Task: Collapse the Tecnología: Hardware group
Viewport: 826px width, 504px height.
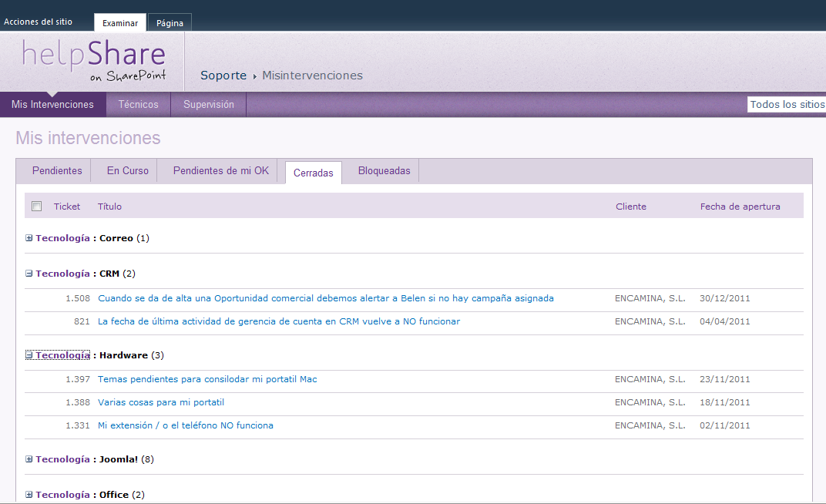Action: pos(29,354)
